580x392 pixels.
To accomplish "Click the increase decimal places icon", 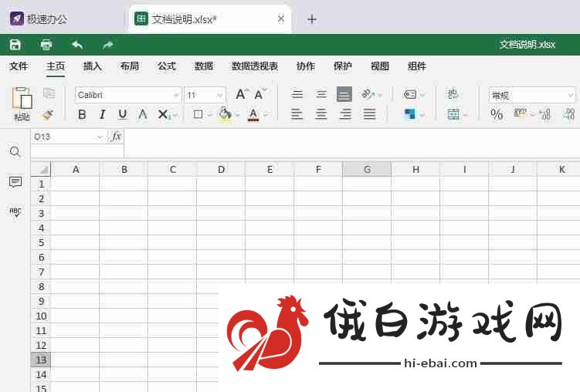I will [569, 114].
